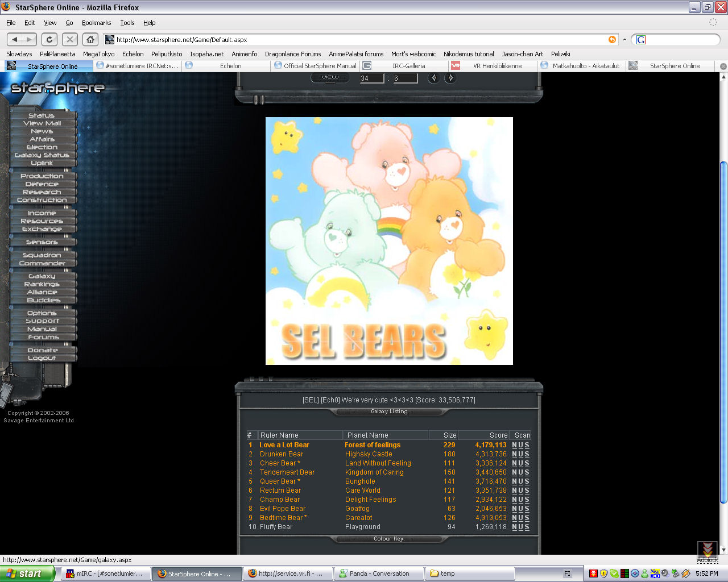Open the Rankings page

click(42, 284)
